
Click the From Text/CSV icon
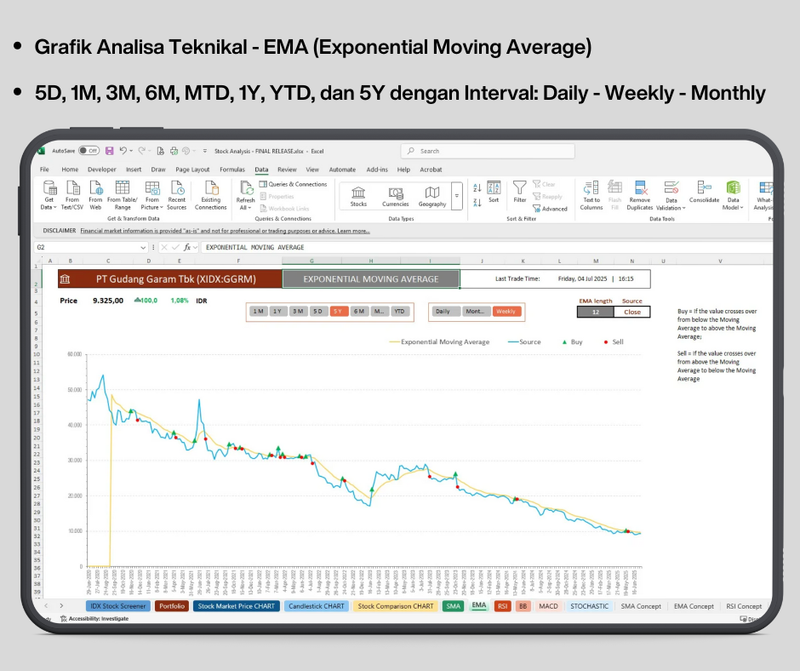pyautogui.click(x=72, y=195)
